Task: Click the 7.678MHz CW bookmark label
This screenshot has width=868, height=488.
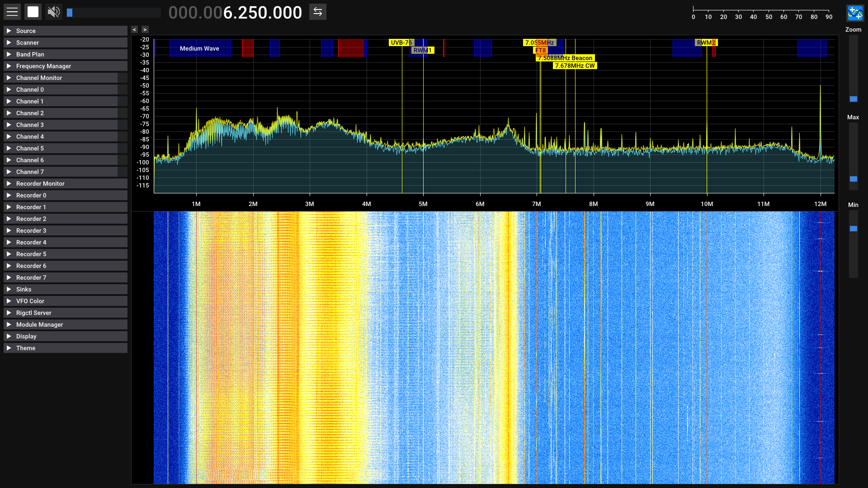Action: tap(575, 66)
